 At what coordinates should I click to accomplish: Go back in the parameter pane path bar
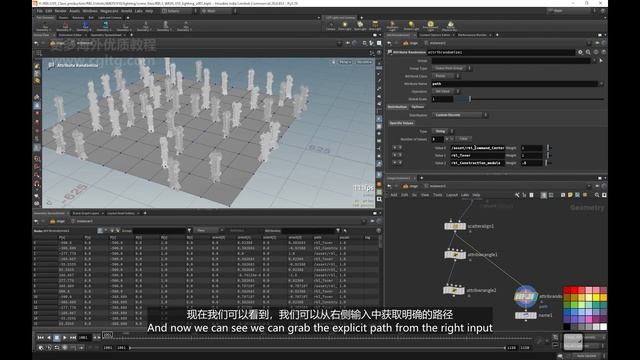(x=389, y=43)
